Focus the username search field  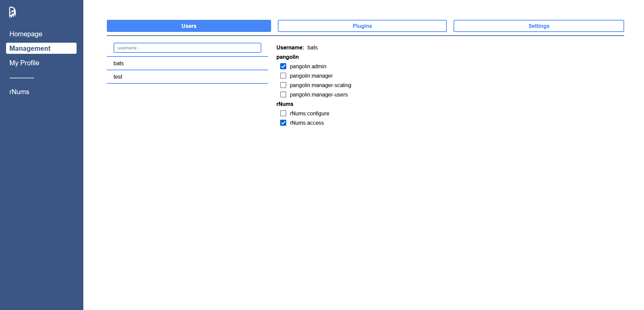(187, 48)
